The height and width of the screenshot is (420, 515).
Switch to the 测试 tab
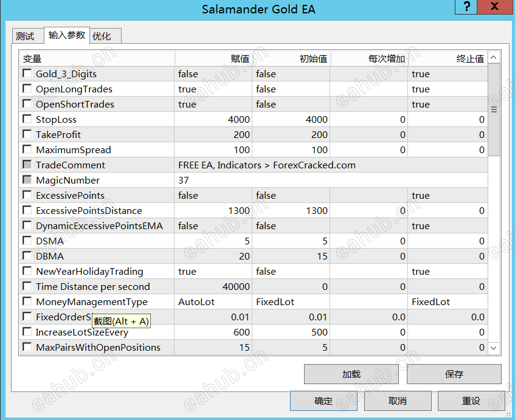click(27, 36)
